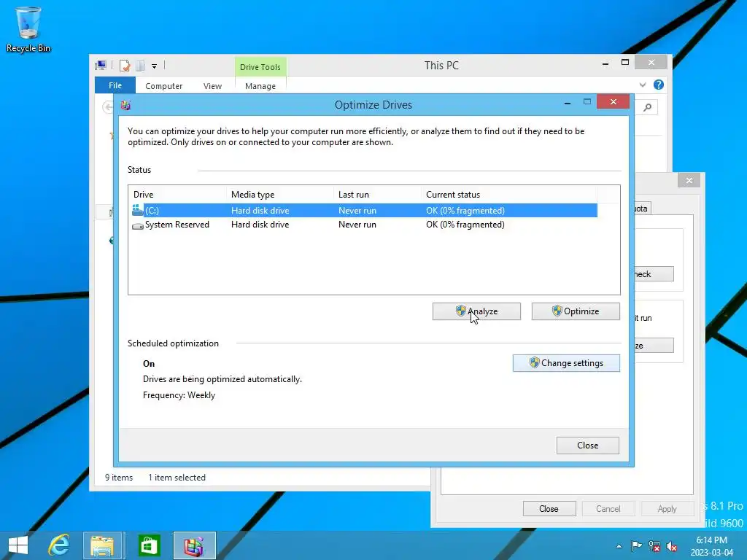The height and width of the screenshot is (560, 747).
Task: Click Apply in the Properties dialog
Action: point(667,508)
